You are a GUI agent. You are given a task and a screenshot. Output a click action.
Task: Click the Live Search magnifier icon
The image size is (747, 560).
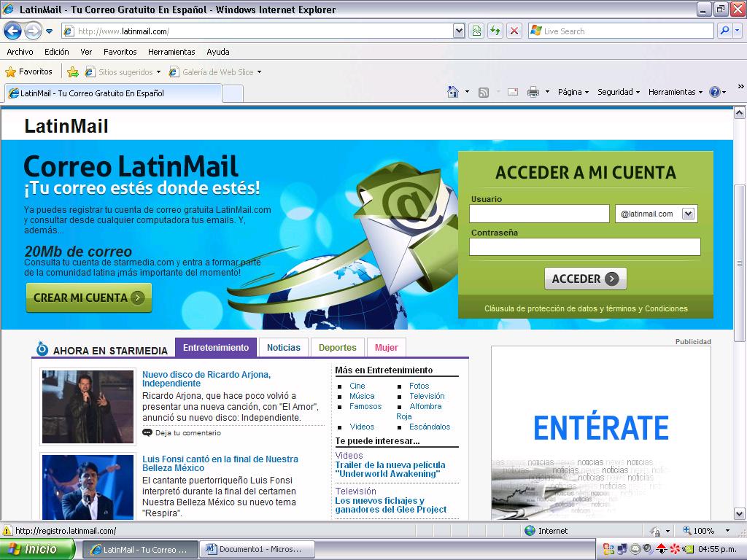724,31
